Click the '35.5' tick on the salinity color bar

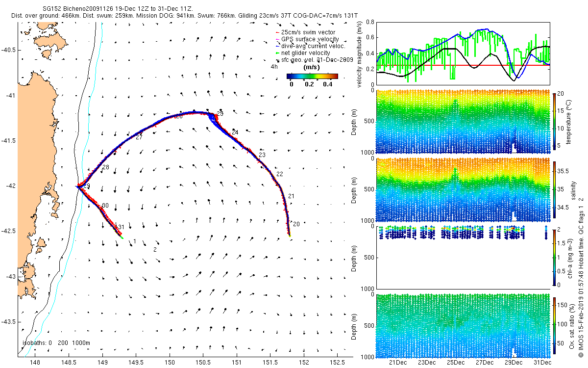pyautogui.click(x=563, y=171)
